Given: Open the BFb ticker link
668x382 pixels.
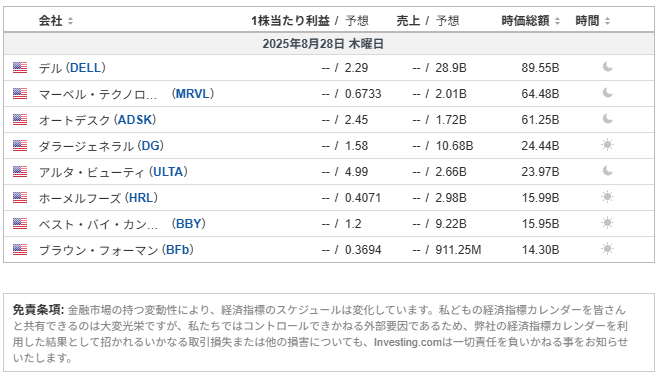Looking at the screenshot, I should [x=178, y=250].
